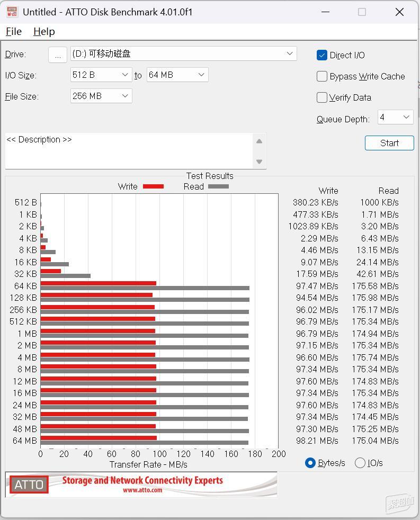Screen dimensions: 420x520
Task: Browse for drive with the ellipsis button
Action: coord(58,55)
